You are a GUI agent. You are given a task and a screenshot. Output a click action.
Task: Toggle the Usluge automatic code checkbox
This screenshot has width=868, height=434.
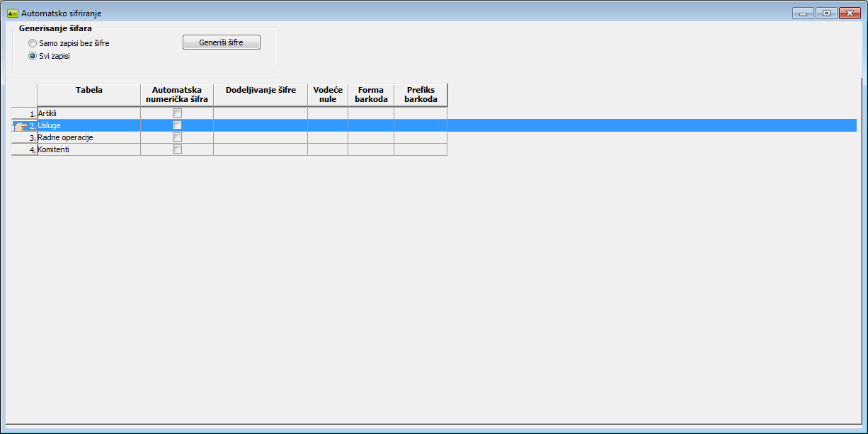click(177, 125)
